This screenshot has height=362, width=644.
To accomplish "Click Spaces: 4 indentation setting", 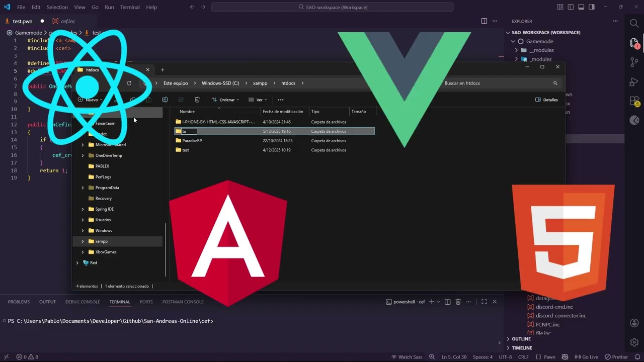I will click(x=482, y=357).
